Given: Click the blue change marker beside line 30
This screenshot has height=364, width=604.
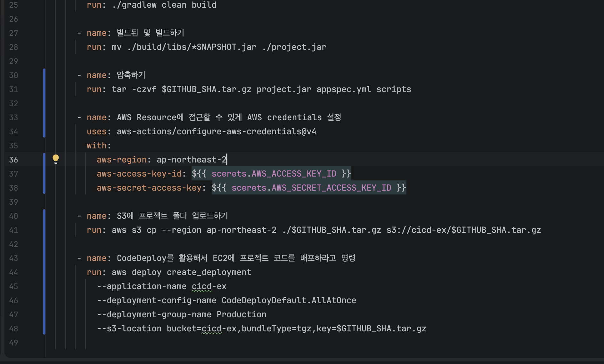Looking at the screenshot, I should pyautogui.click(x=44, y=75).
